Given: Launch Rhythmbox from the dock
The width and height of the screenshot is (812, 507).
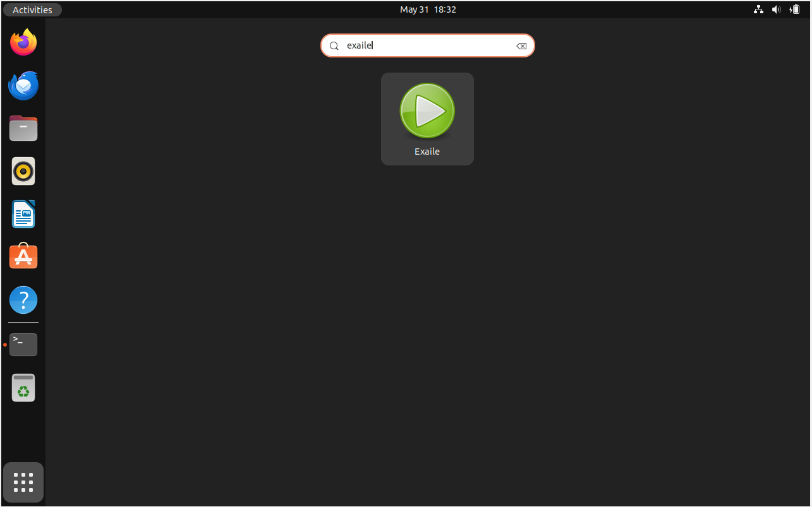Looking at the screenshot, I should point(23,171).
